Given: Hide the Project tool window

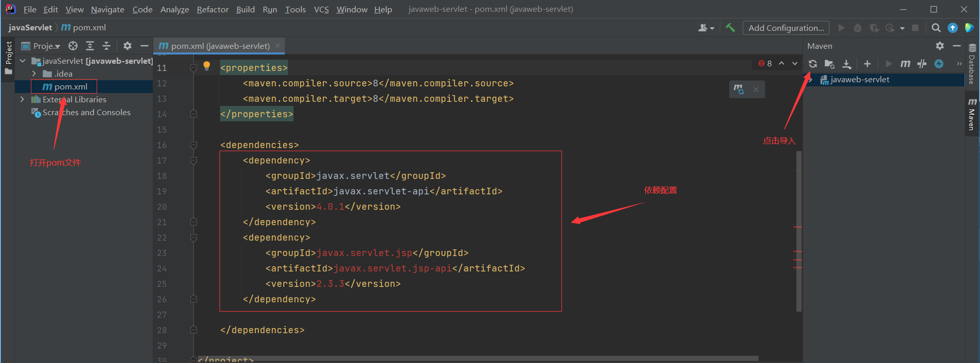Looking at the screenshot, I should point(144,46).
